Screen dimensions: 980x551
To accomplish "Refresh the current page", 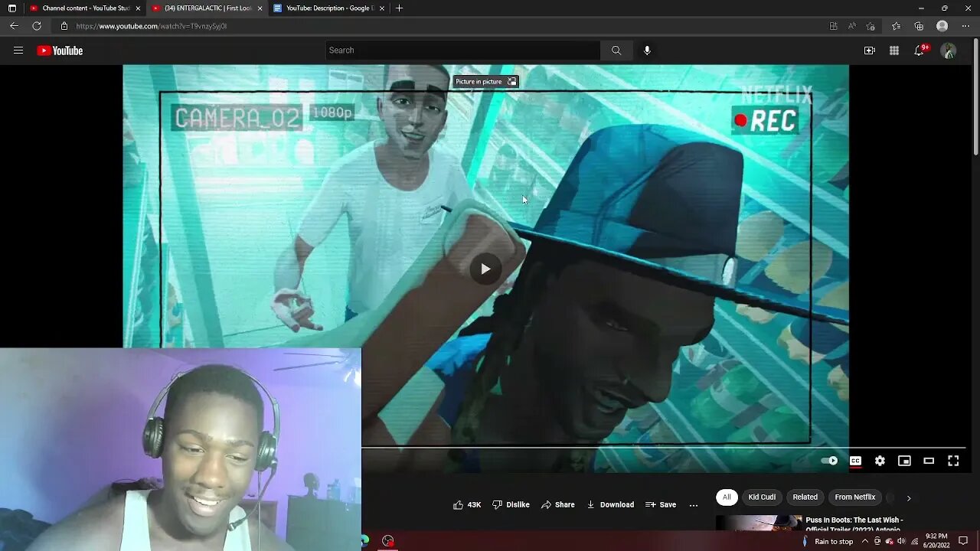I will tap(37, 26).
